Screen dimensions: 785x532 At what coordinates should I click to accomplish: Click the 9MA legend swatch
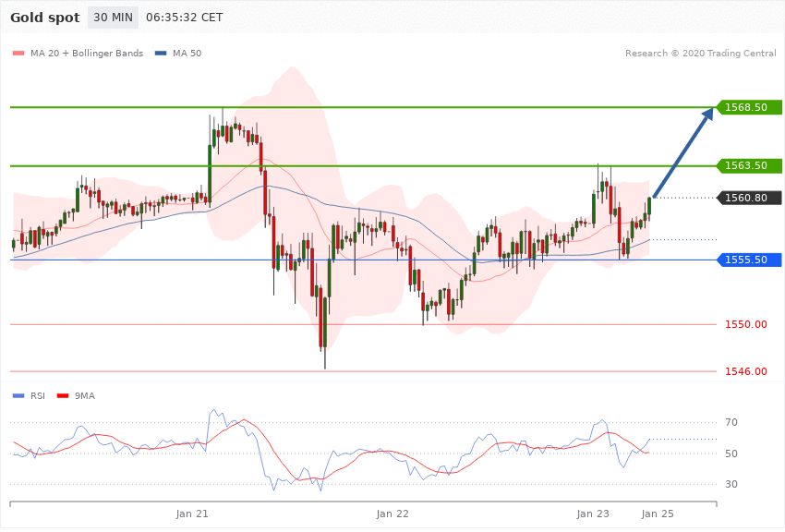click(63, 396)
